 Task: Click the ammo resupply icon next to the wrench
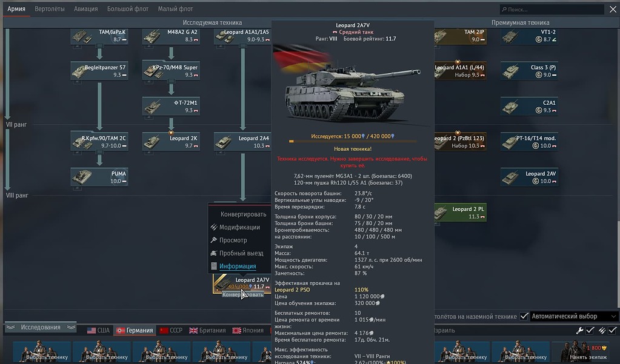click(602, 330)
